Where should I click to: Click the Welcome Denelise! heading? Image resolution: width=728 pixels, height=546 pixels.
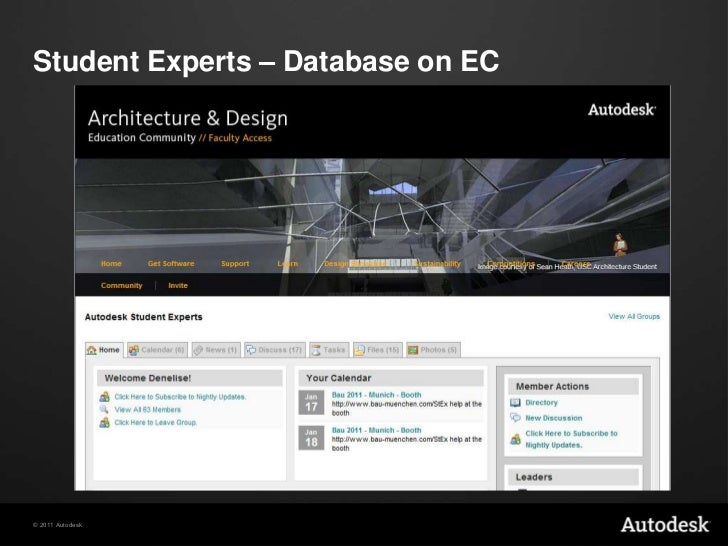[148, 378]
